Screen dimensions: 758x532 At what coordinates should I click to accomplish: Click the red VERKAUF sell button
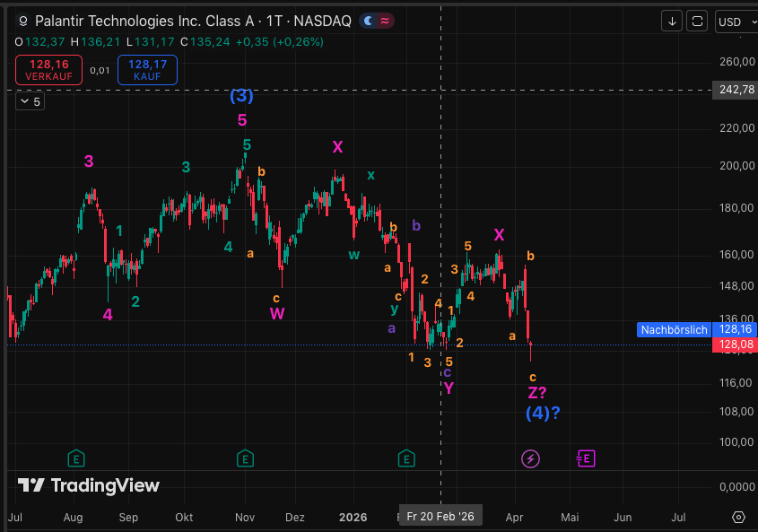pyautogui.click(x=48, y=70)
